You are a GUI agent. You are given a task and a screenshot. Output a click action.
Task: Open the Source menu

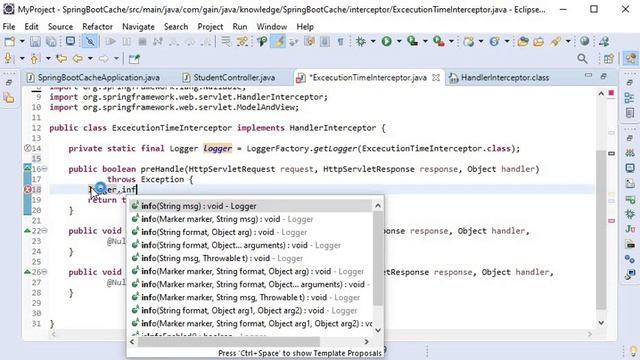pos(60,27)
